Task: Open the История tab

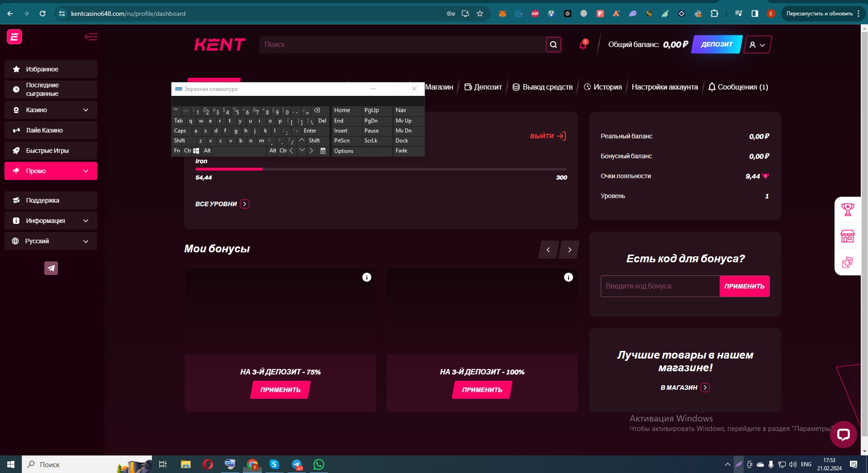Action: pyautogui.click(x=603, y=87)
